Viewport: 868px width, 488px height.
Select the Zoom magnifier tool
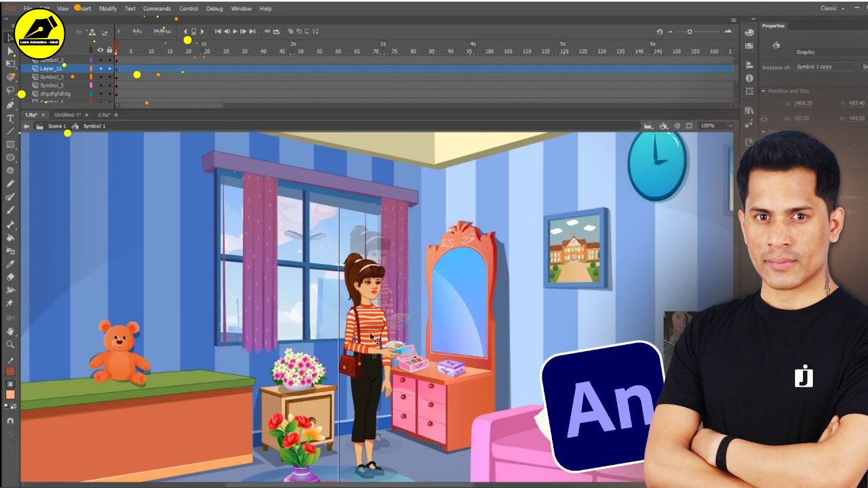[10, 344]
